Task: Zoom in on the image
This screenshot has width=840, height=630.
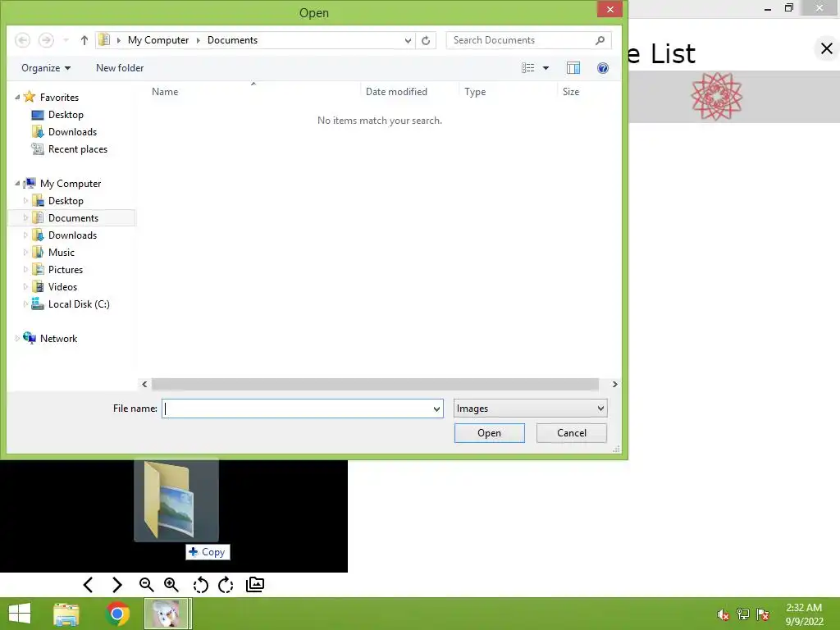Action: coord(171,584)
